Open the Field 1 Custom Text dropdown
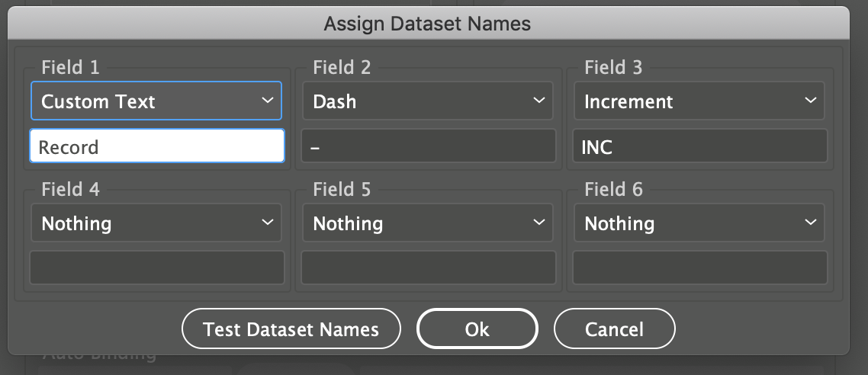Screen dimensions: 868x375 coord(156,101)
